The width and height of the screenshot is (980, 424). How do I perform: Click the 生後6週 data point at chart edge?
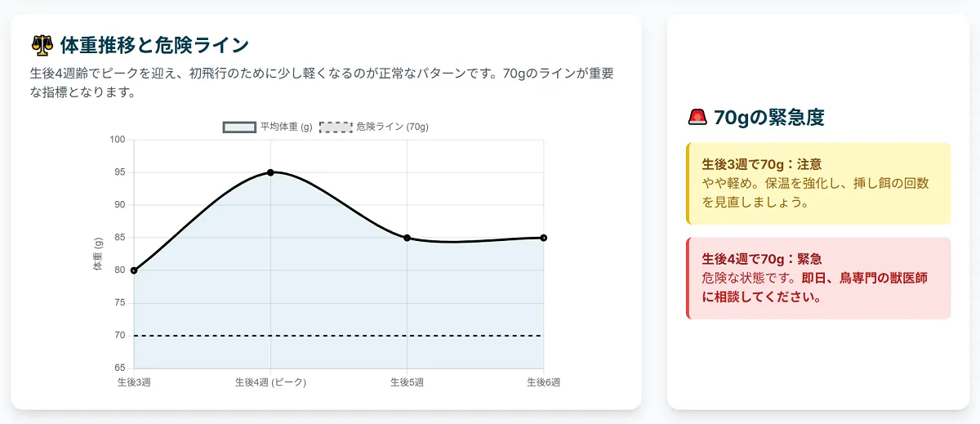pos(543,238)
